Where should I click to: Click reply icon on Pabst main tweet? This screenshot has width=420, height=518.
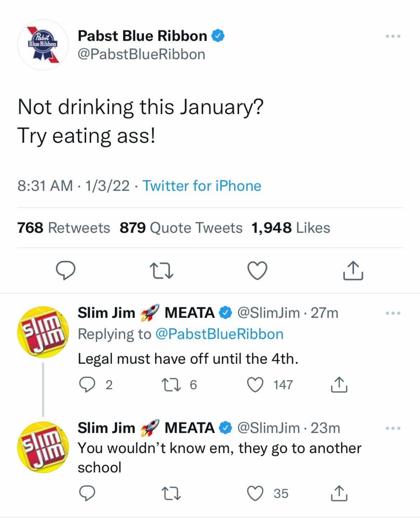65,271
